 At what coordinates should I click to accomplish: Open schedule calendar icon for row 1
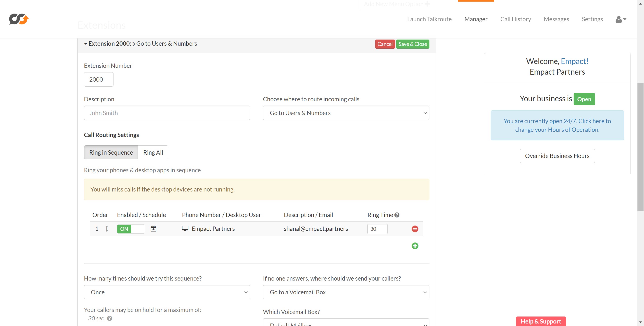click(153, 229)
